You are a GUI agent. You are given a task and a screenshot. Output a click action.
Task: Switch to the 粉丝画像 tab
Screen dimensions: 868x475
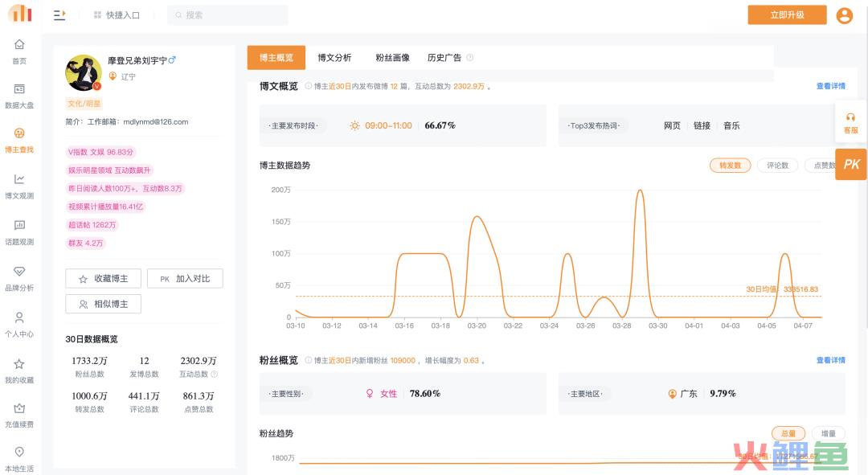pos(392,58)
